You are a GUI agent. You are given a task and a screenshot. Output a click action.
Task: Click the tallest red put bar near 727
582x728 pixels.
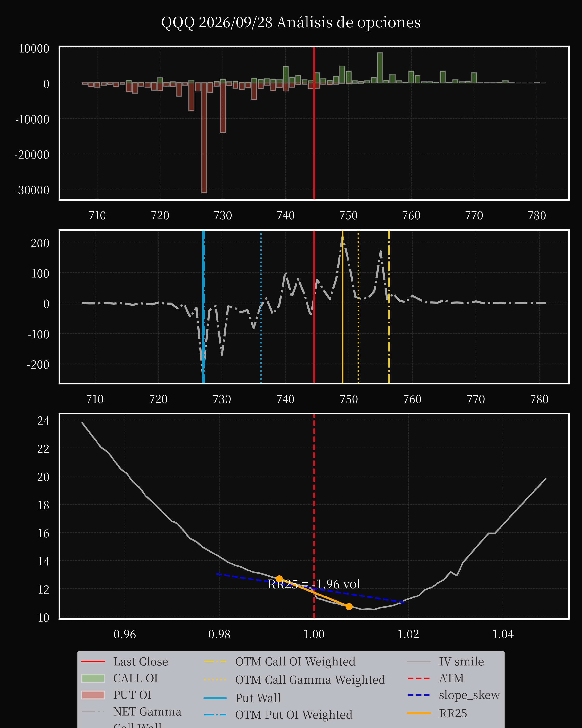(204, 138)
